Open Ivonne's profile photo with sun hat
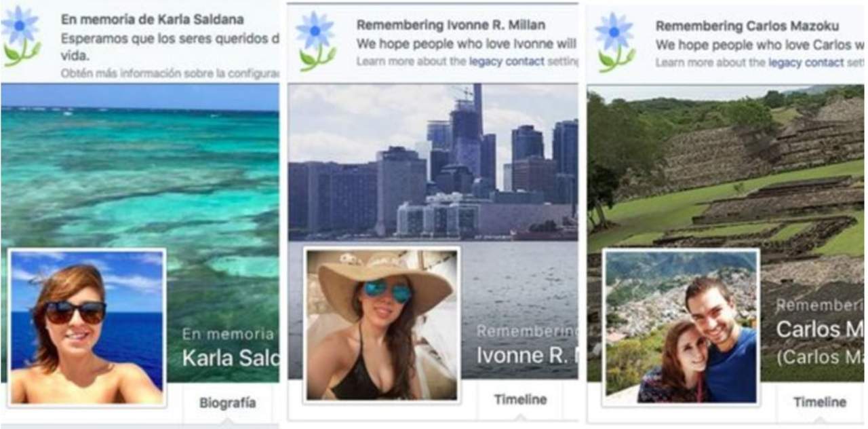Image resolution: width=868 pixels, height=429 pixels. pos(382,324)
